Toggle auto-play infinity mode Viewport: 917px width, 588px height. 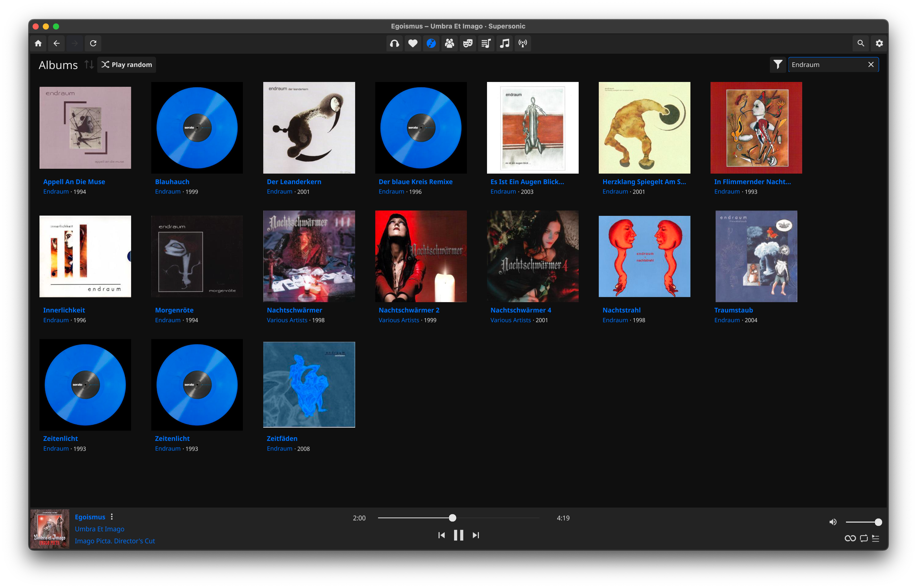(x=850, y=538)
